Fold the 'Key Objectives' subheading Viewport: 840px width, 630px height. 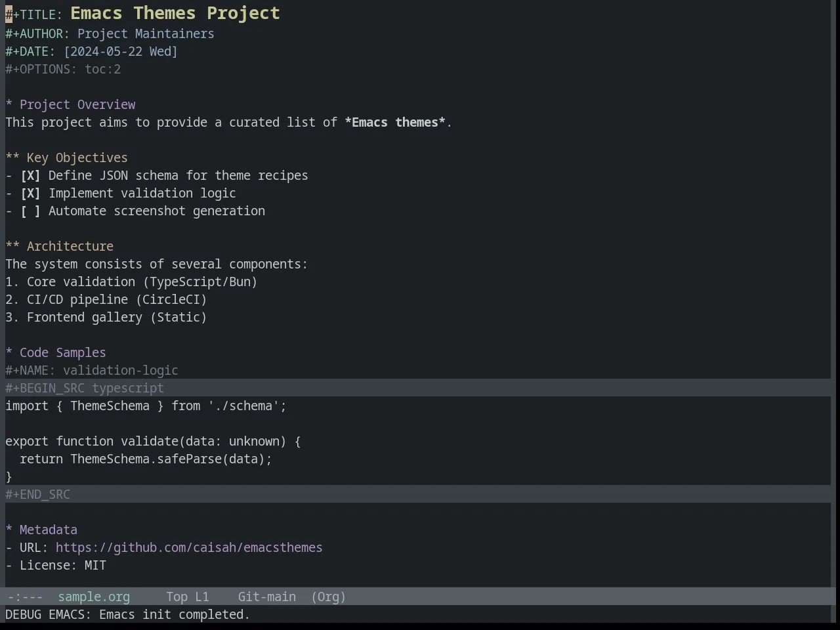[x=67, y=157]
